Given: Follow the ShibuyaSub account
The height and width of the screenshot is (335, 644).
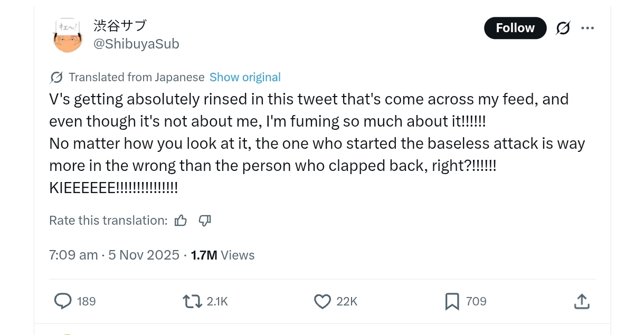Looking at the screenshot, I should click(515, 28).
